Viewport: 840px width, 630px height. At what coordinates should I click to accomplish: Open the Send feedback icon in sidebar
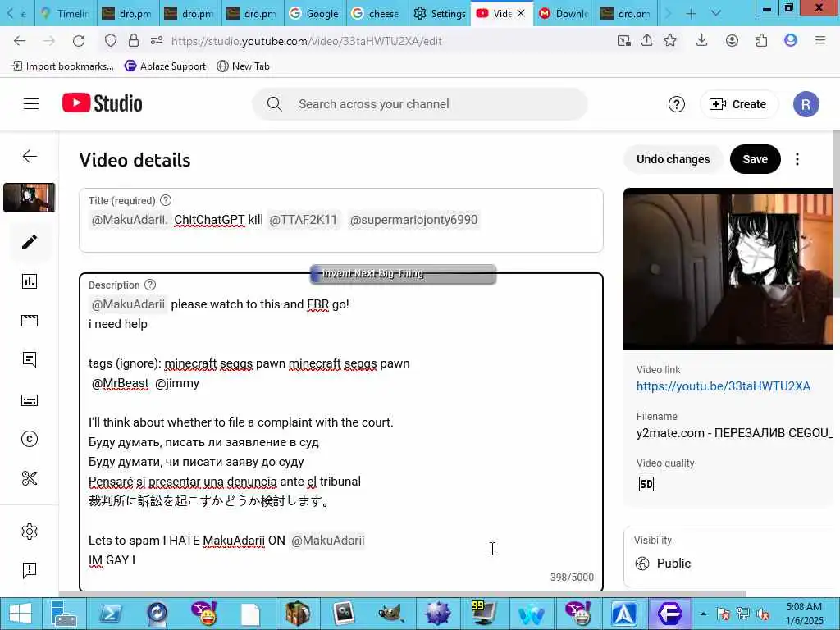pos(30,570)
